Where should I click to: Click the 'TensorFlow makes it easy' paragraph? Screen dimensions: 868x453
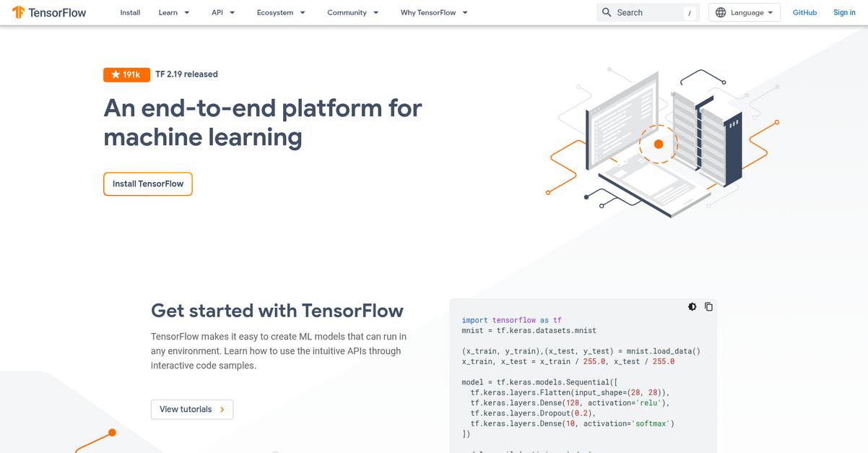[279, 351]
